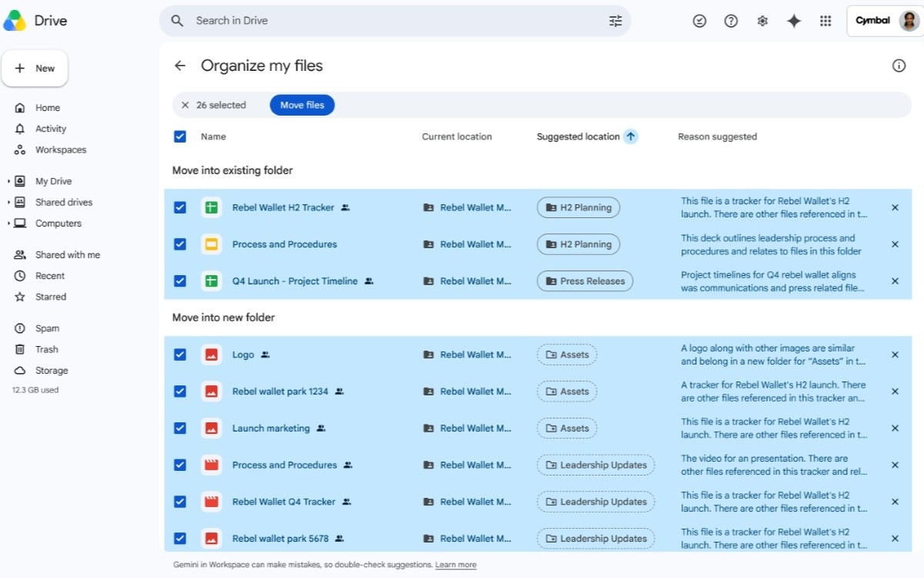Clear selection with the X icon
924x578 pixels.
185,105
